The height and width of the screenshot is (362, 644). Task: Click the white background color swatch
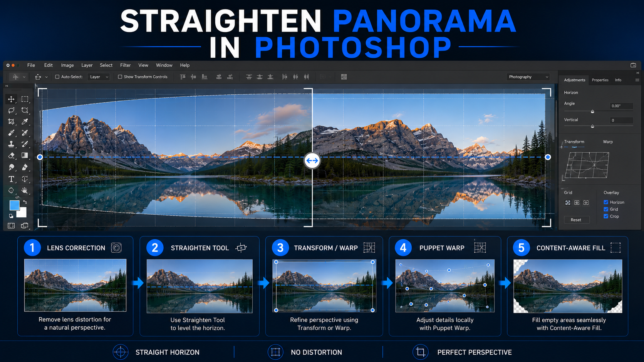pyautogui.click(x=22, y=213)
